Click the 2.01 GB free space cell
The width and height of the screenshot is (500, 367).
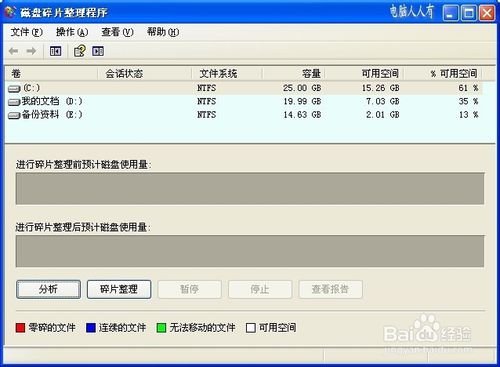[383, 115]
